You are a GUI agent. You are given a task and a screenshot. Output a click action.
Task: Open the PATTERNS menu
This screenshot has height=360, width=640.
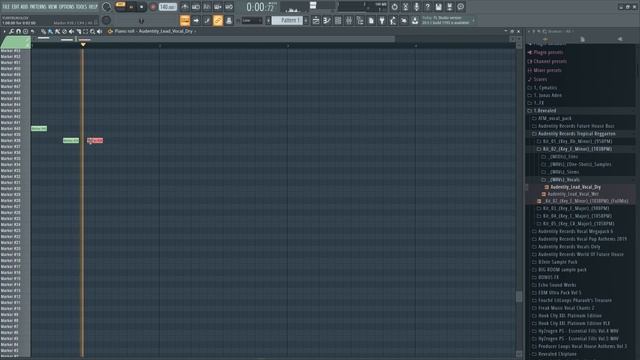pos(38,7)
